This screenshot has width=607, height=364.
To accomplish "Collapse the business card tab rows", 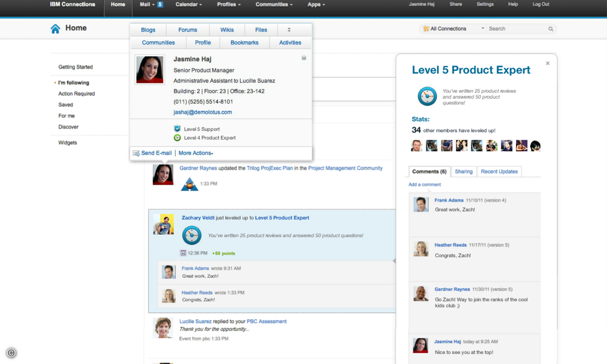I will [289, 30].
